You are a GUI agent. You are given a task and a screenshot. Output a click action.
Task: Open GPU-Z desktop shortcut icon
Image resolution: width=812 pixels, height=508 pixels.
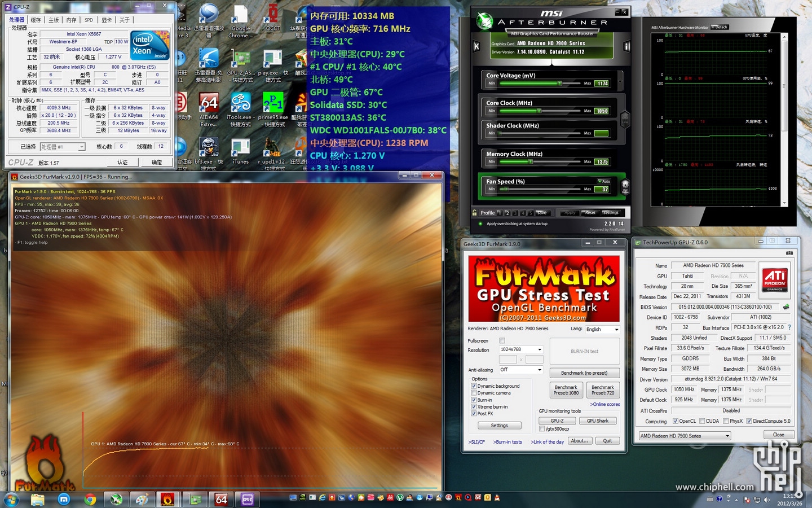pyautogui.click(x=241, y=66)
